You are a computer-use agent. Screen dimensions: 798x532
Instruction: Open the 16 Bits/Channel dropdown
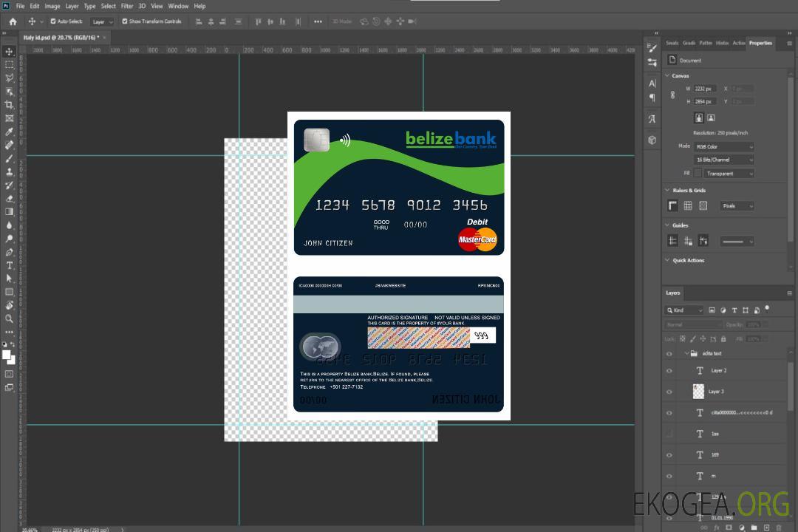coord(723,160)
